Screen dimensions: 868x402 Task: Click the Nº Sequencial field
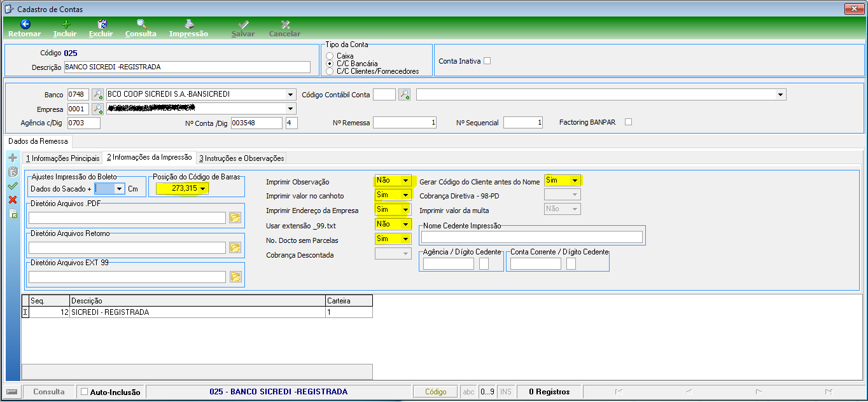[523, 123]
